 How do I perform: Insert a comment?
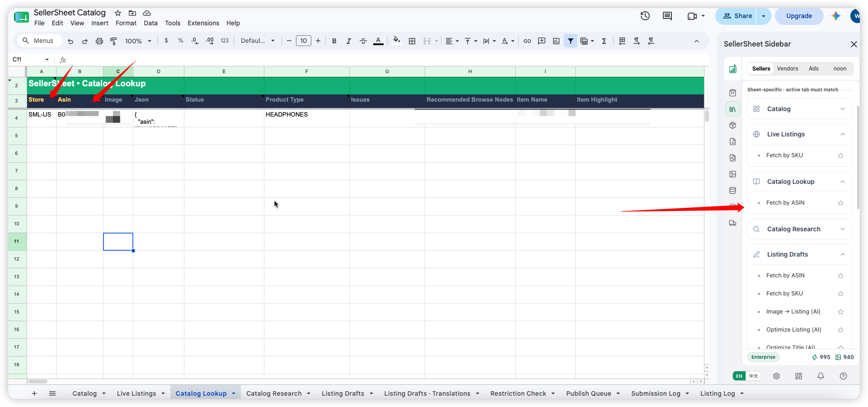542,41
